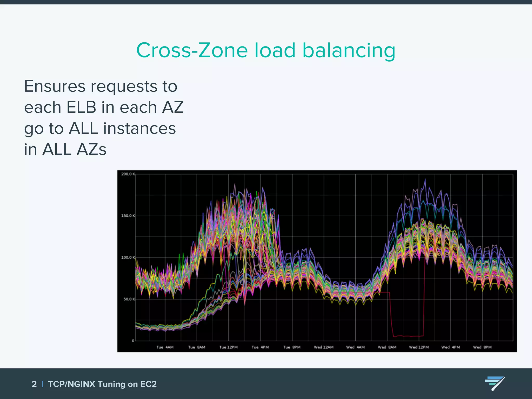Click the Tue 8AM time axis marker
This screenshot has height=399, width=532.
pos(197,347)
